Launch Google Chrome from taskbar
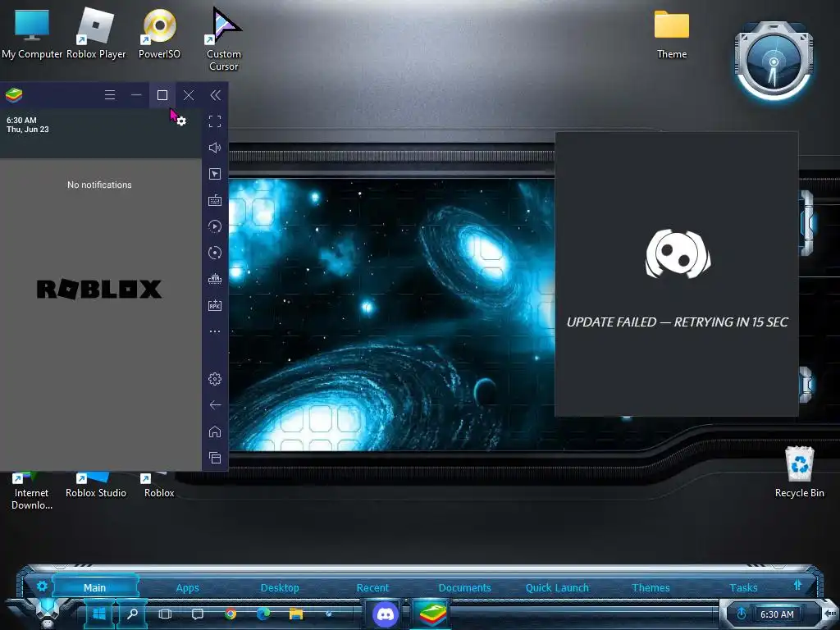 [x=231, y=614]
